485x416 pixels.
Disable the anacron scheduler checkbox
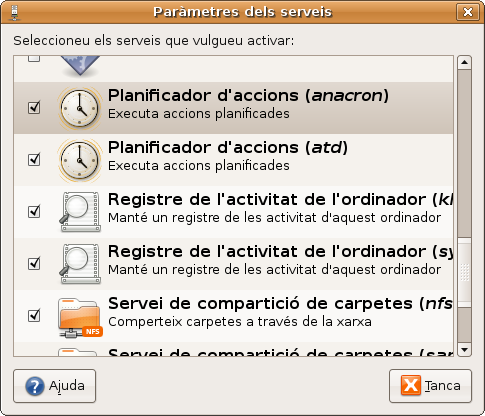[x=34, y=107]
